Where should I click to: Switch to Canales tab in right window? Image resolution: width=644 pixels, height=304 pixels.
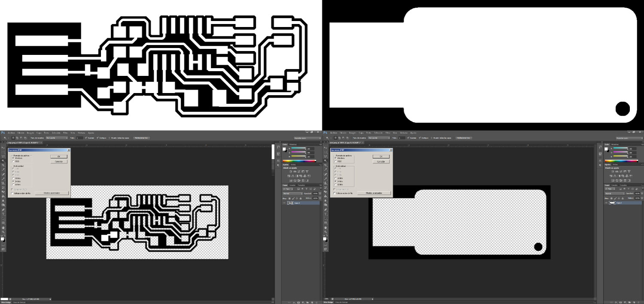(614, 185)
